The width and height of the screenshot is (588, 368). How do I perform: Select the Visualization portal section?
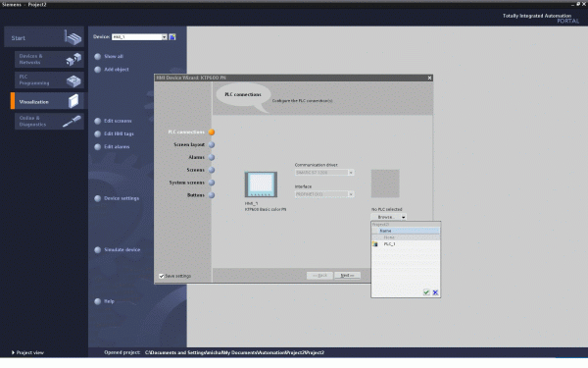click(48, 102)
